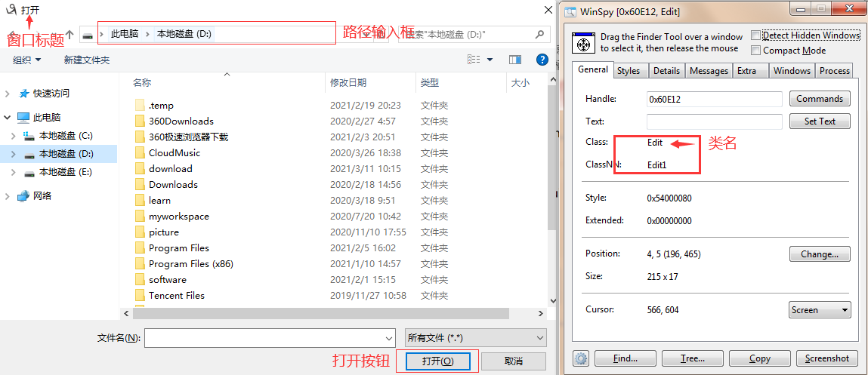Expand Local Disk (C:) node
This screenshot has height=375, width=868.
coord(14,136)
